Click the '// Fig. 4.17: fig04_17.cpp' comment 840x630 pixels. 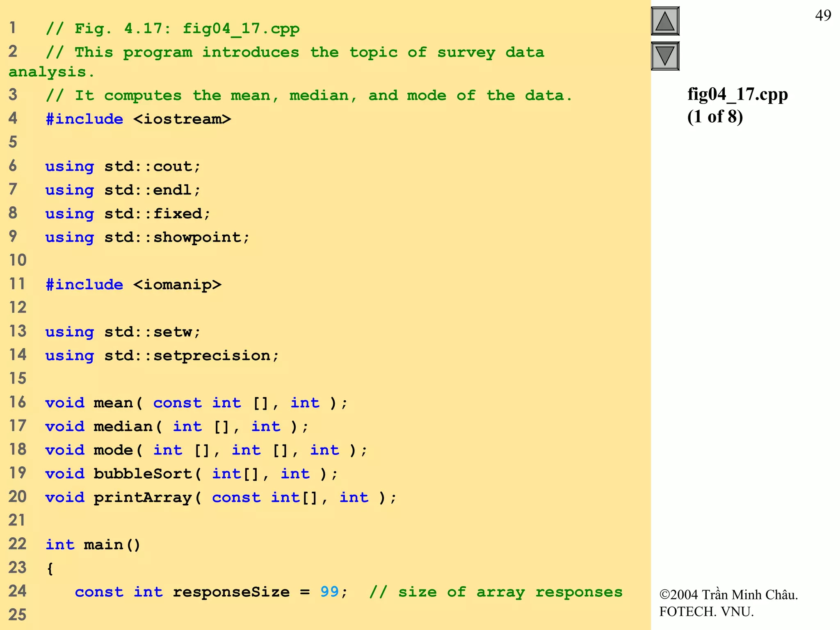click(x=173, y=29)
